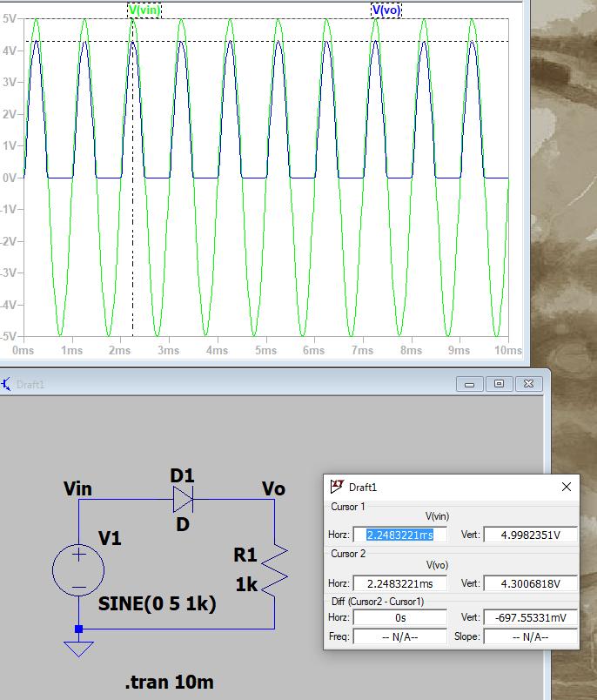Select the Cursor 2 Vert field
Screen dimensions: 597x700
[x=530, y=583]
